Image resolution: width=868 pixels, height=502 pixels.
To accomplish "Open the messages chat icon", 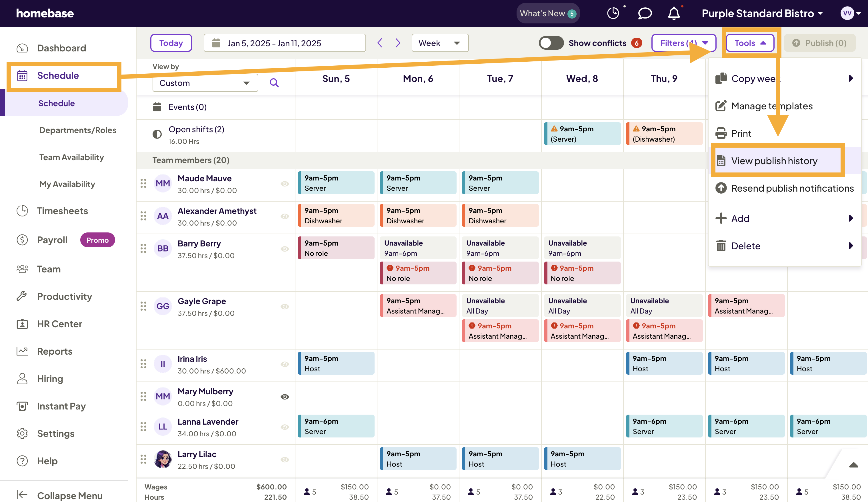I will pyautogui.click(x=645, y=13).
